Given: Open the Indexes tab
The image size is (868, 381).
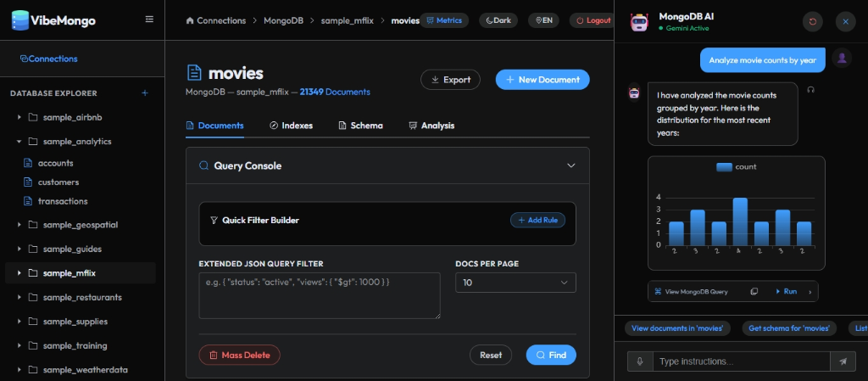Looking at the screenshot, I should (292, 126).
